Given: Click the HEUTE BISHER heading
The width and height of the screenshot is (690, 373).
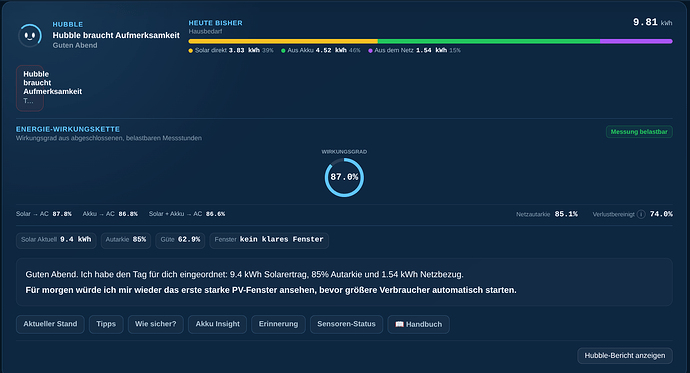Looking at the screenshot, I should pyautogui.click(x=216, y=23).
